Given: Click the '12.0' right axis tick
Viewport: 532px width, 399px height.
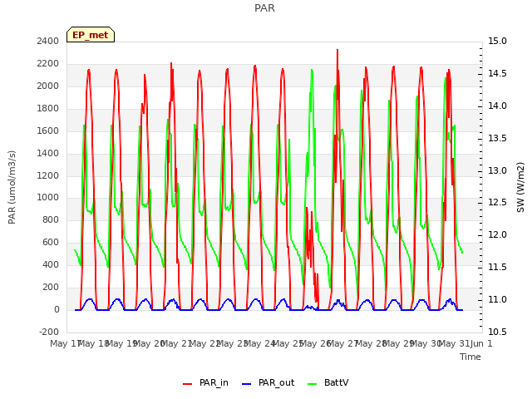Looking at the screenshot, I should click(497, 235).
